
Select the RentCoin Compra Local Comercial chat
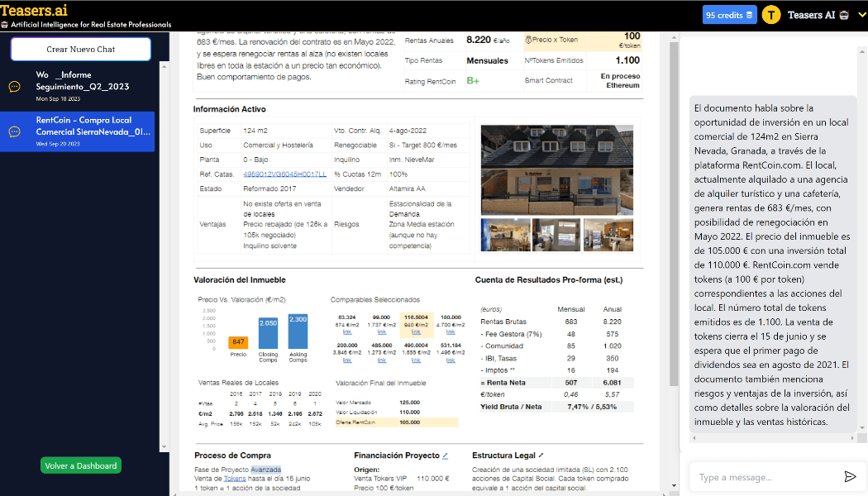pos(78,131)
